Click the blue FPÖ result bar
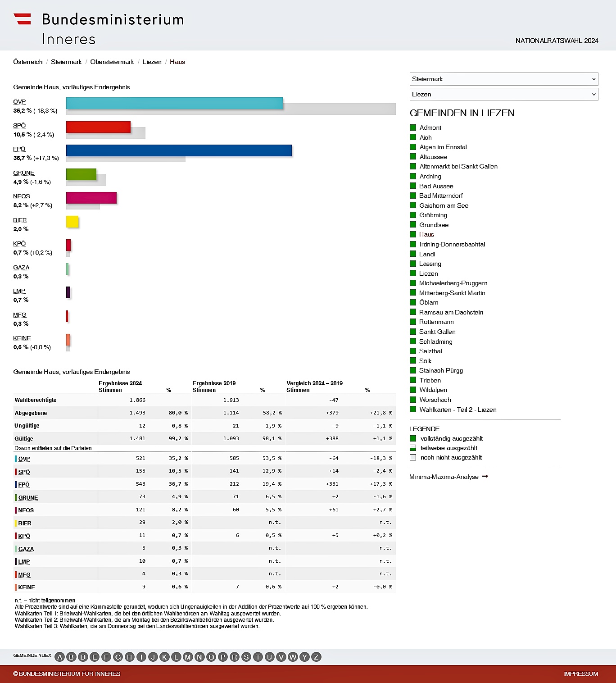 179,150
